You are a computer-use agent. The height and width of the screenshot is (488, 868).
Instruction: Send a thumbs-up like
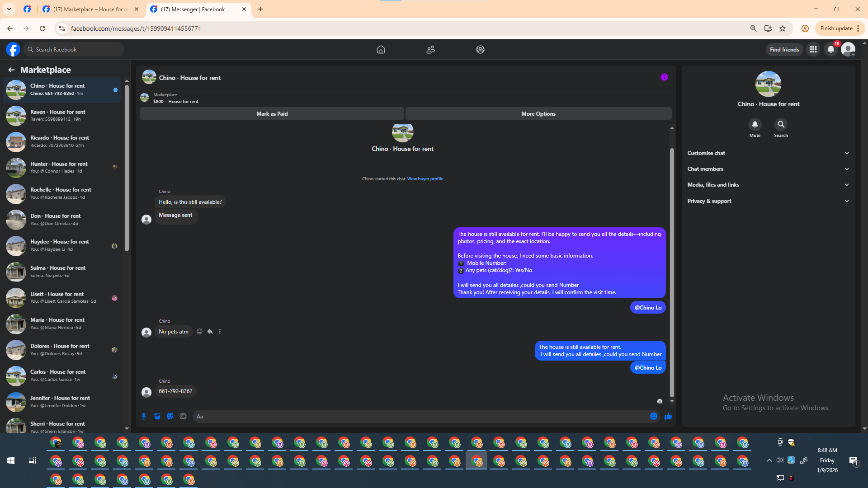[668, 416]
